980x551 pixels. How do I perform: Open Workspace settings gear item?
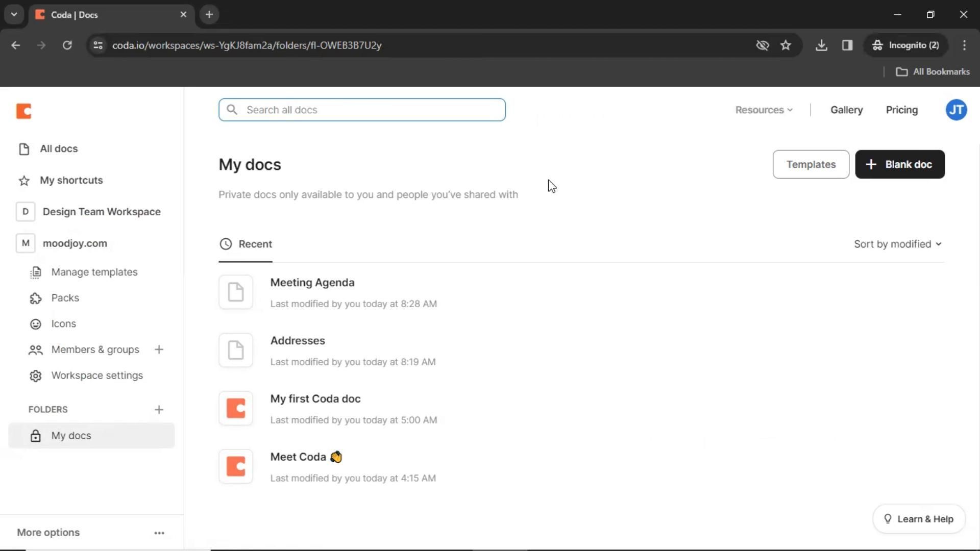96,375
